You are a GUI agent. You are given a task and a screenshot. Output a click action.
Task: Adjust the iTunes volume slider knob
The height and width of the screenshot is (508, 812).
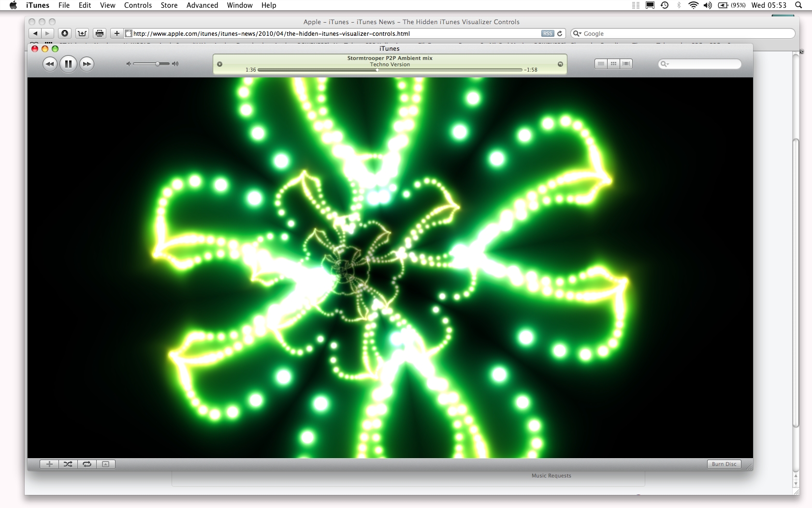click(x=158, y=64)
